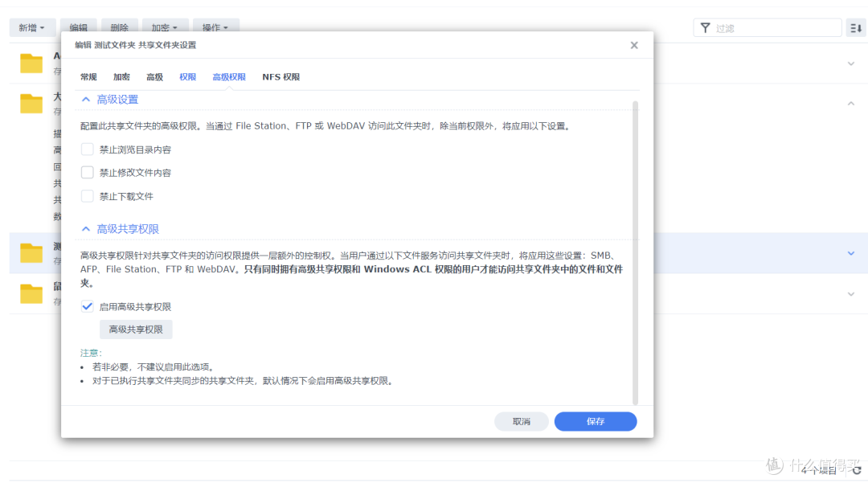Click the 编辑 toolbar button
The image size is (868, 483).
click(x=79, y=27)
